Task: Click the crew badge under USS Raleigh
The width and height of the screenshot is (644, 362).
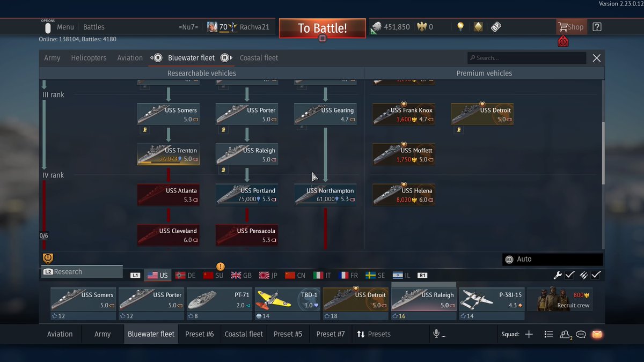Action: pyautogui.click(x=223, y=169)
